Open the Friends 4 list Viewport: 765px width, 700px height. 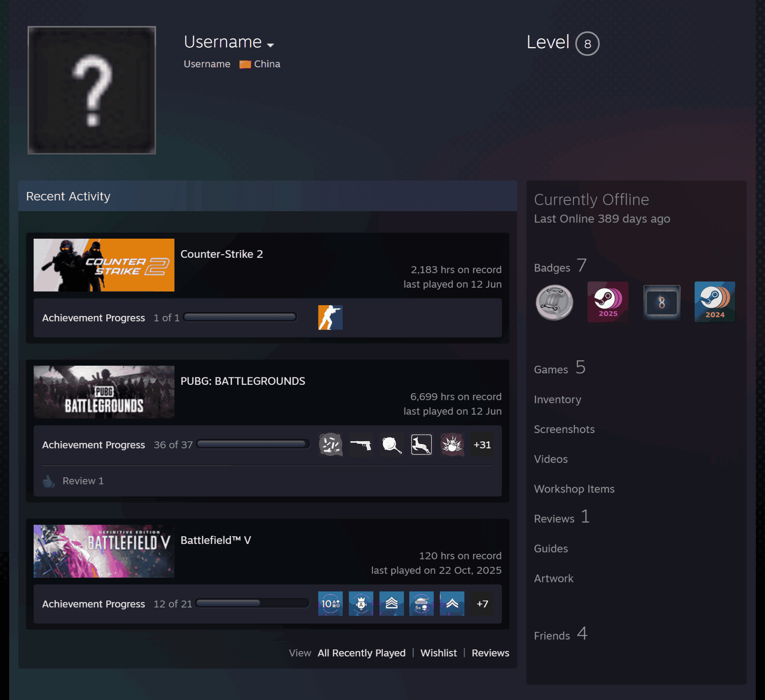[x=561, y=634]
